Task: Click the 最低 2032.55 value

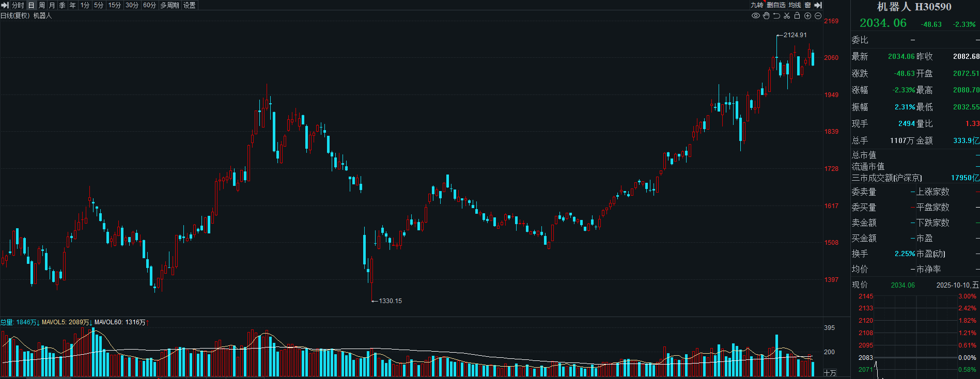Action: point(966,107)
